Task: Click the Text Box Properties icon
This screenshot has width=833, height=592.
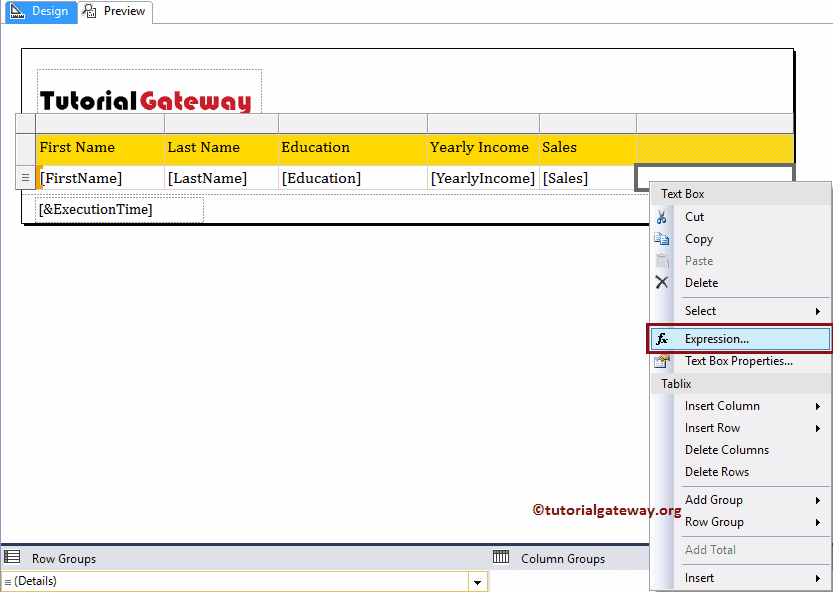Action: coord(663,360)
